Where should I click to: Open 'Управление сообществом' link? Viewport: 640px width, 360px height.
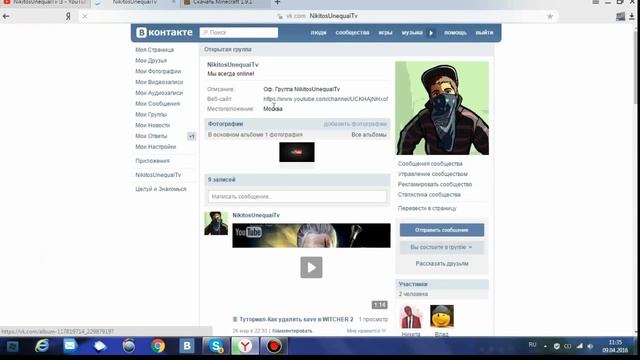pos(433,174)
